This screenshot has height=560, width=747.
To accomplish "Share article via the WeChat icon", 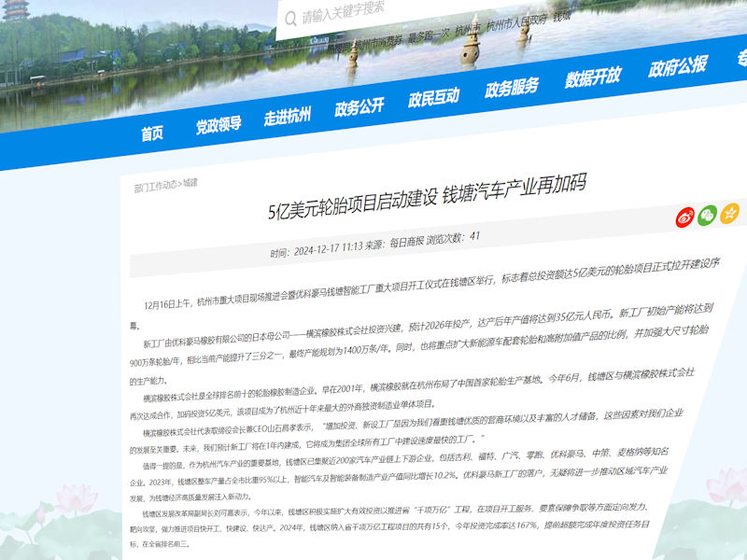I will tap(707, 216).
